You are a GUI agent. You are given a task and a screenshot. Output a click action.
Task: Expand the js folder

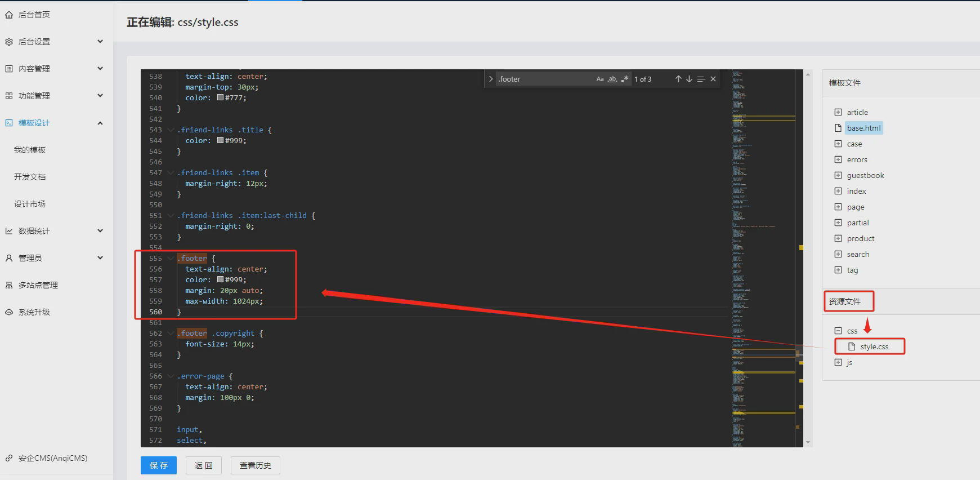click(838, 362)
